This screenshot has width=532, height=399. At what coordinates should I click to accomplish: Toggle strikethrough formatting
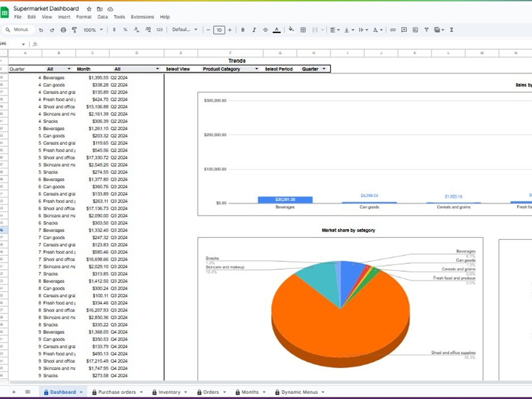coord(265,30)
